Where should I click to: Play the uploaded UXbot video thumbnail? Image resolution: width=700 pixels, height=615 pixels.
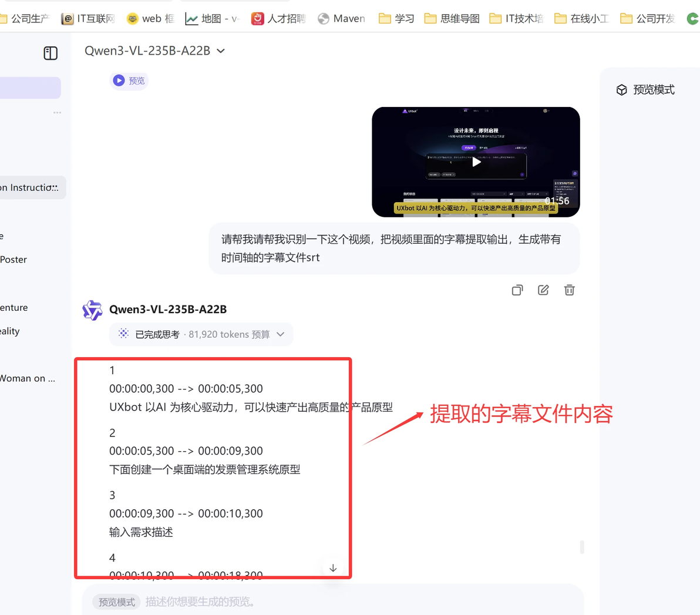[476, 162]
